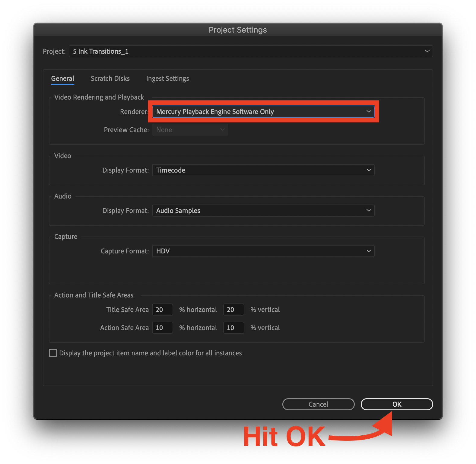Click the Project Settings title bar
Image resolution: width=476 pixels, height=464 pixels.
tap(238, 30)
